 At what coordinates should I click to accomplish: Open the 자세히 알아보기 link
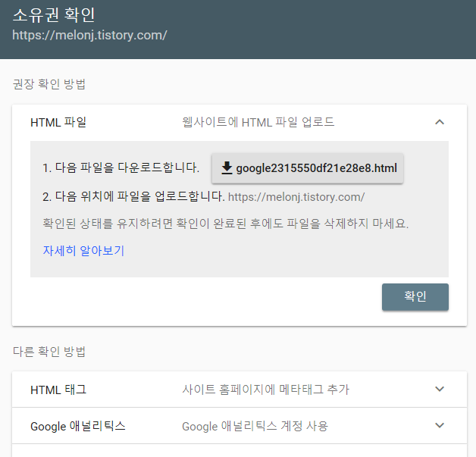point(83,251)
